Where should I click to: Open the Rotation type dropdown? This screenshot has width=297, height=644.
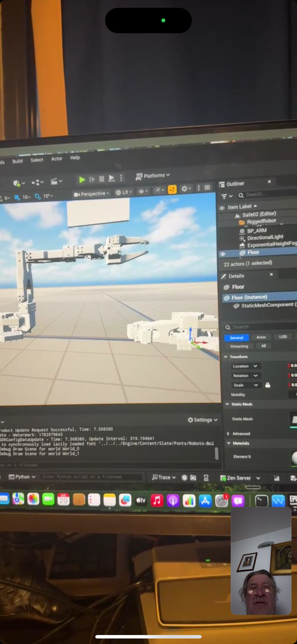pyautogui.click(x=246, y=376)
